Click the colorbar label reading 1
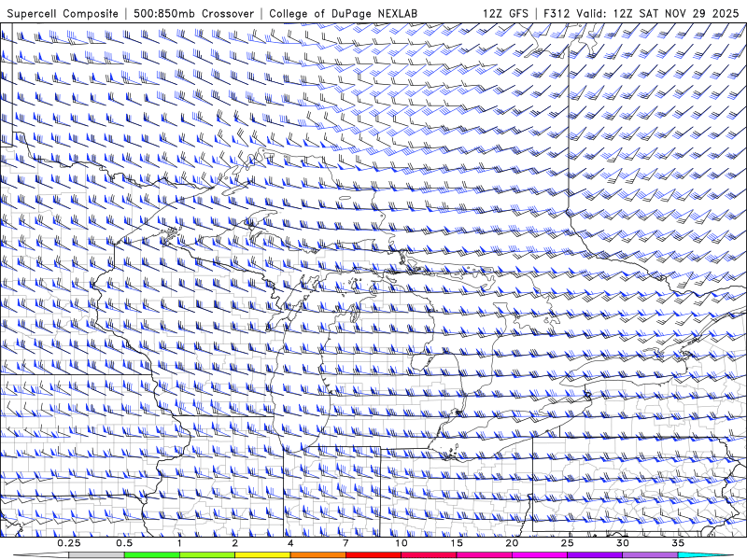Viewport: 747px width, 560px height. point(179,543)
